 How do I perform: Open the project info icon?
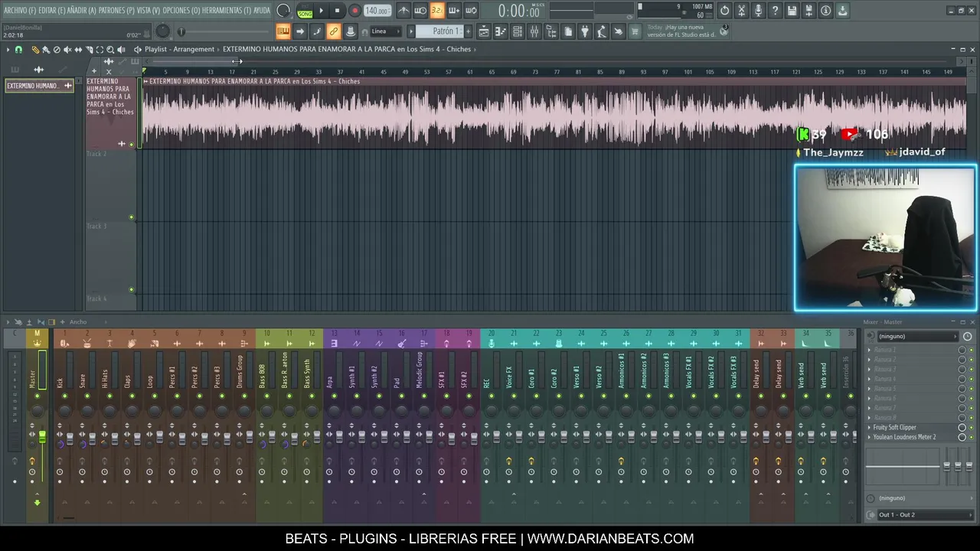(x=825, y=11)
